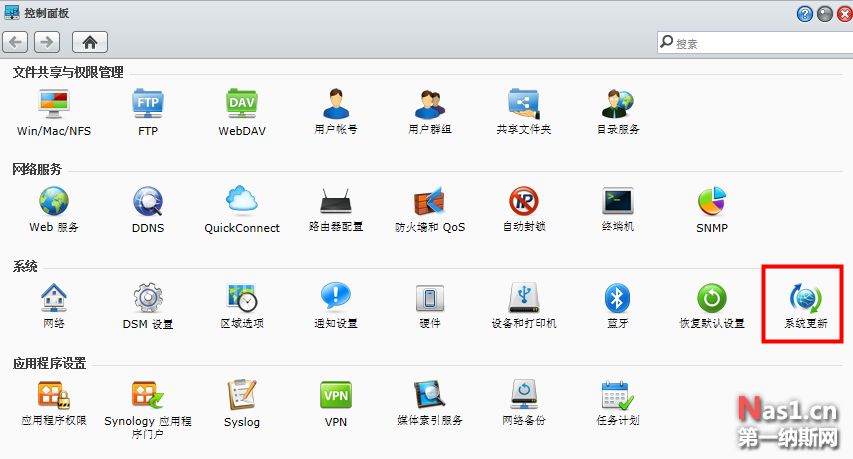
Task: Open the blue question mark help button
Action: (x=805, y=14)
